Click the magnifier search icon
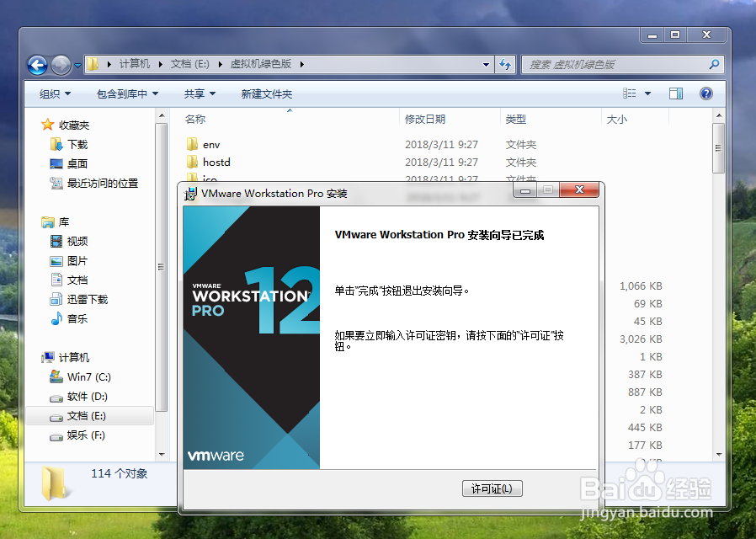 (714, 64)
